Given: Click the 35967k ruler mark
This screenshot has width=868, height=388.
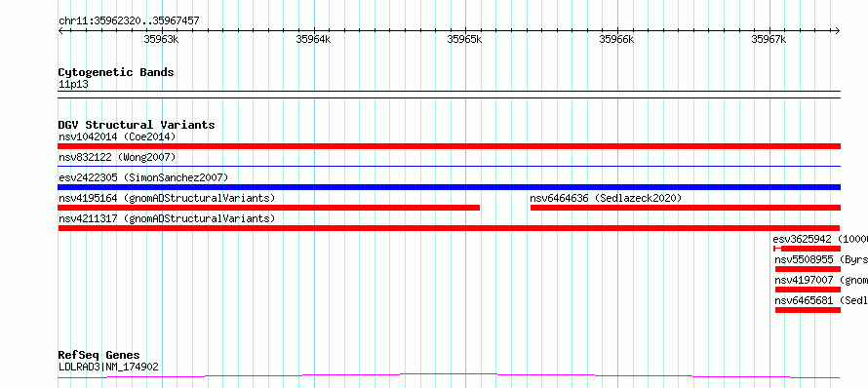Looking at the screenshot, I should 769,39.
